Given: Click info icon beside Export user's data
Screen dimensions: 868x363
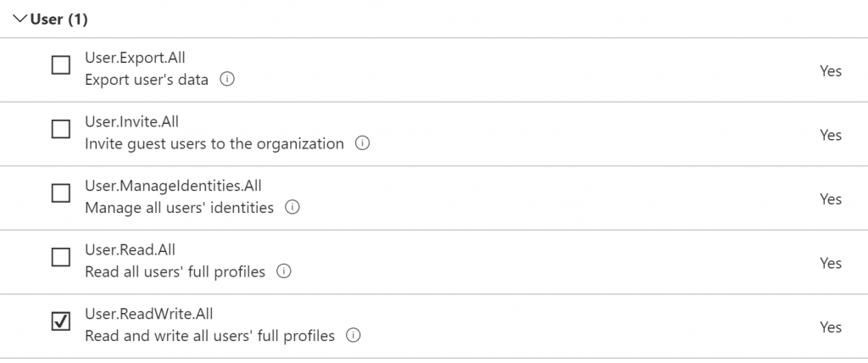Looking at the screenshot, I should coord(226,80).
